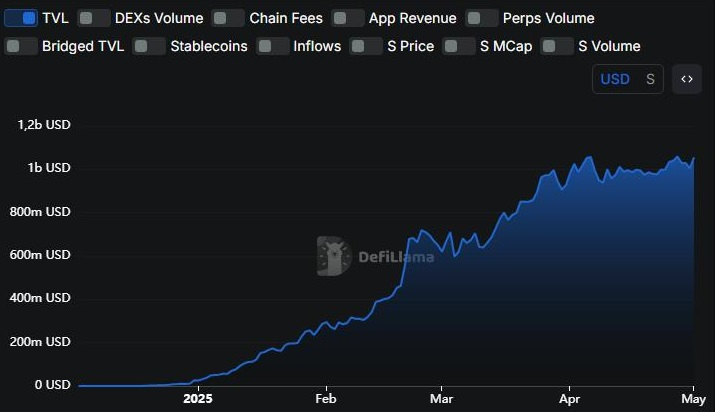Click the 2025 label on the time axis
The width and height of the screenshot is (715, 412).
click(200, 396)
